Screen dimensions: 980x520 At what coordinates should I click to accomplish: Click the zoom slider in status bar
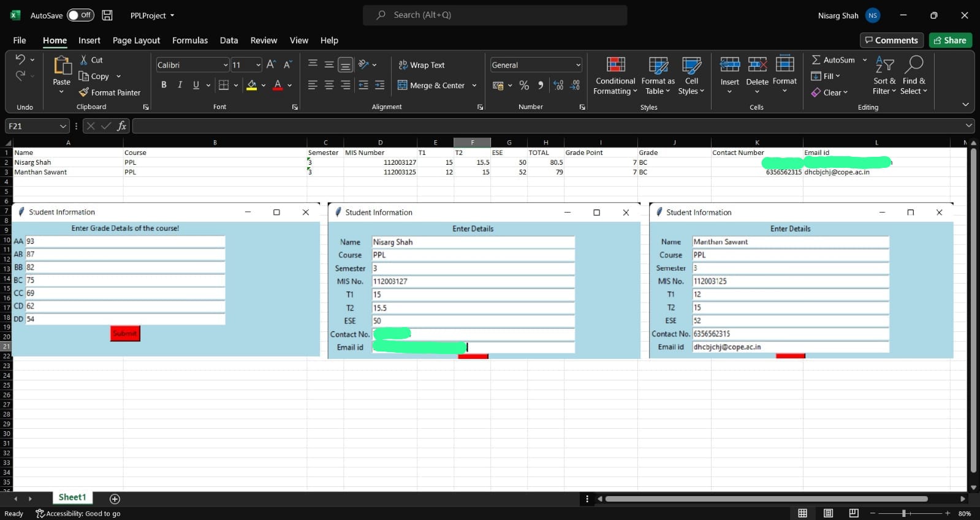pyautogui.click(x=910, y=513)
